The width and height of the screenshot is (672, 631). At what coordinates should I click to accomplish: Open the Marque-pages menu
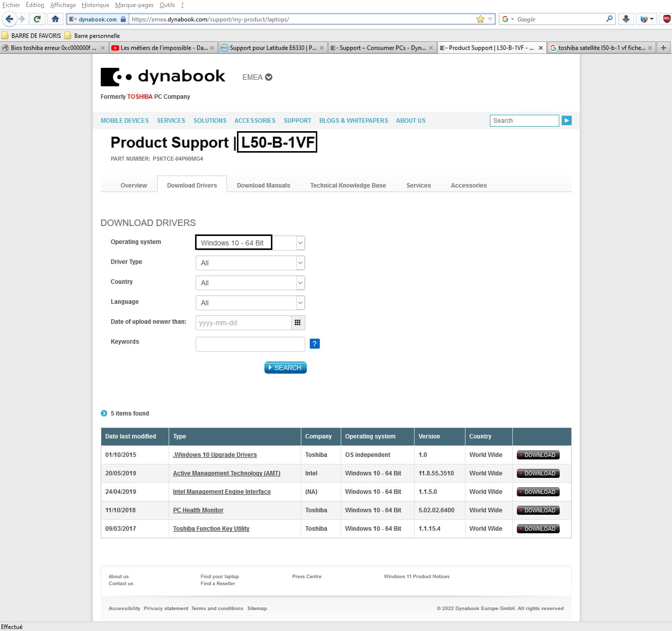(x=134, y=5)
